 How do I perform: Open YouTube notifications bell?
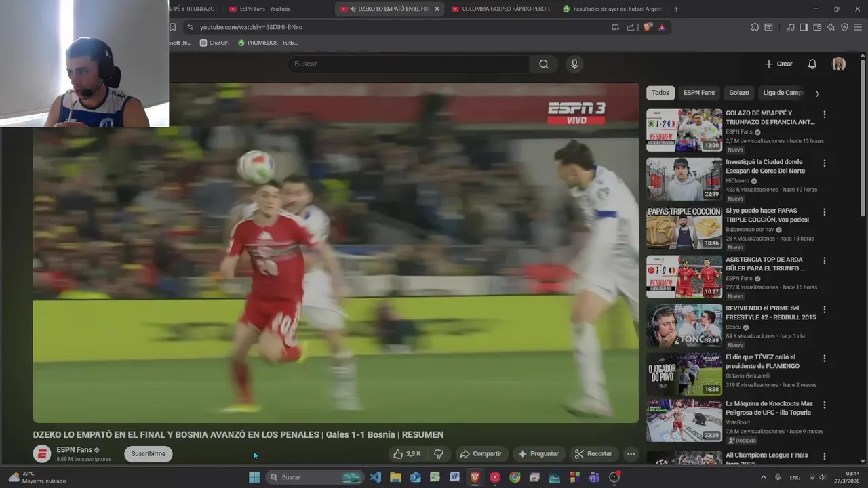pyautogui.click(x=812, y=64)
